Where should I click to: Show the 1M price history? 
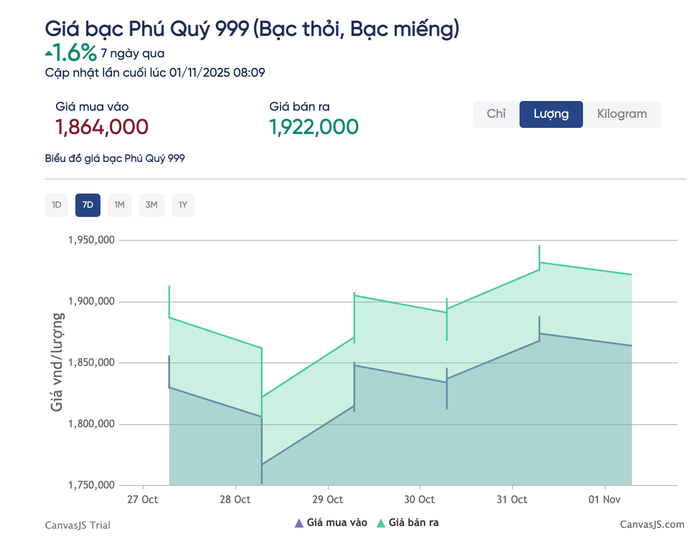click(x=119, y=205)
